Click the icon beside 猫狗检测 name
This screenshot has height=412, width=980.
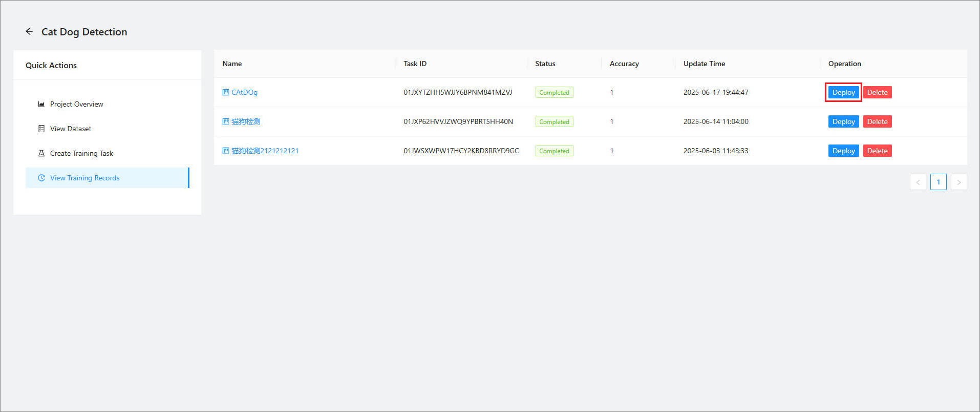point(226,121)
